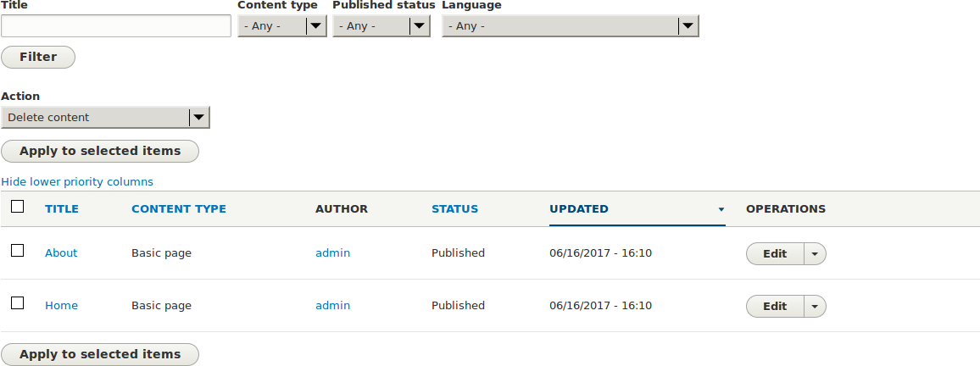980x366 pixels.
Task: Toggle the select-all checkbox in table header
Action: coord(18,206)
